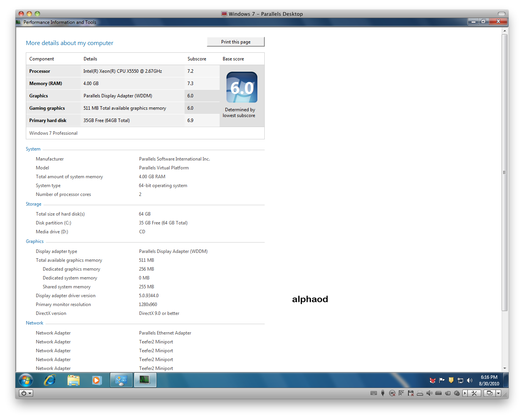
Task: Click driver version value 5.0.9344.0
Action: point(149,296)
